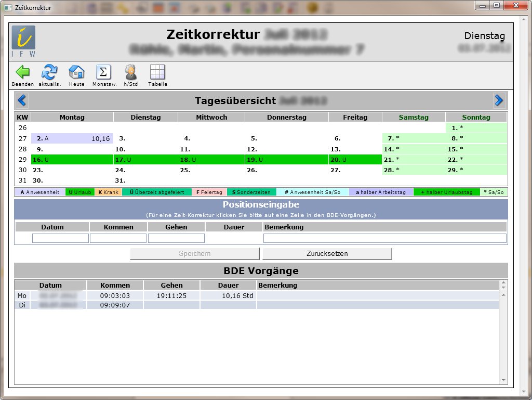Click the h/Std person icon
The height and width of the screenshot is (400, 532).
click(130, 72)
